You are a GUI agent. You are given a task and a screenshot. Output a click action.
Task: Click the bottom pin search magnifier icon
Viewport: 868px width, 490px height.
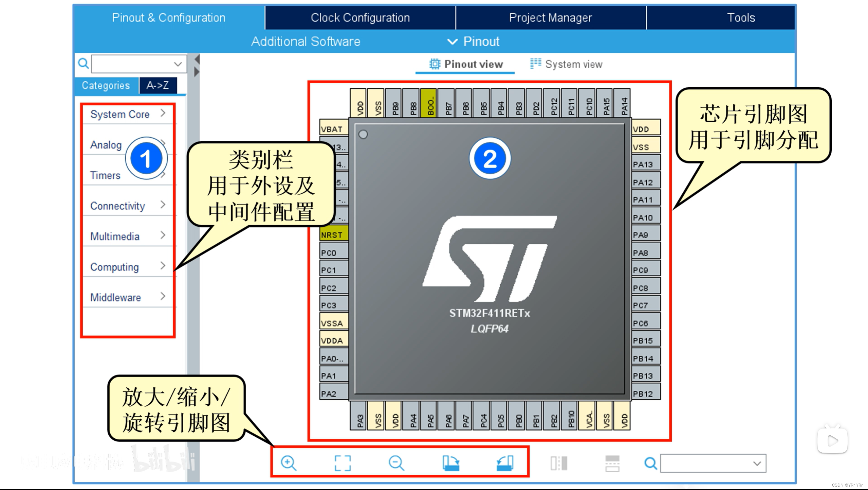pyautogui.click(x=650, y=463)
